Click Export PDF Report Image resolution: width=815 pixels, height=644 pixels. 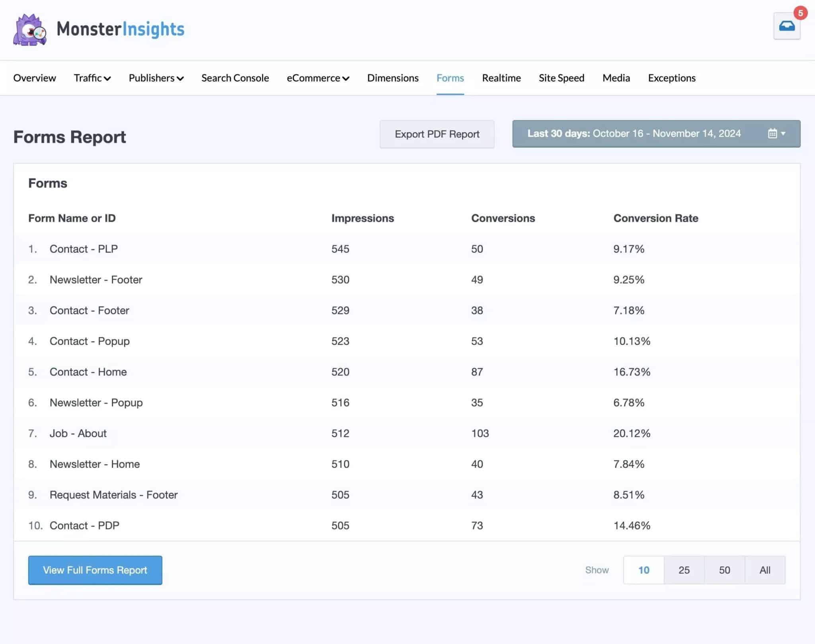[x=437, y=134]
